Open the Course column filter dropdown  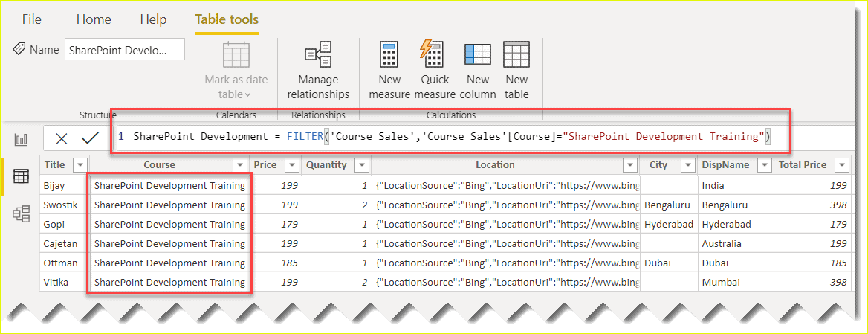pos(240,165)
